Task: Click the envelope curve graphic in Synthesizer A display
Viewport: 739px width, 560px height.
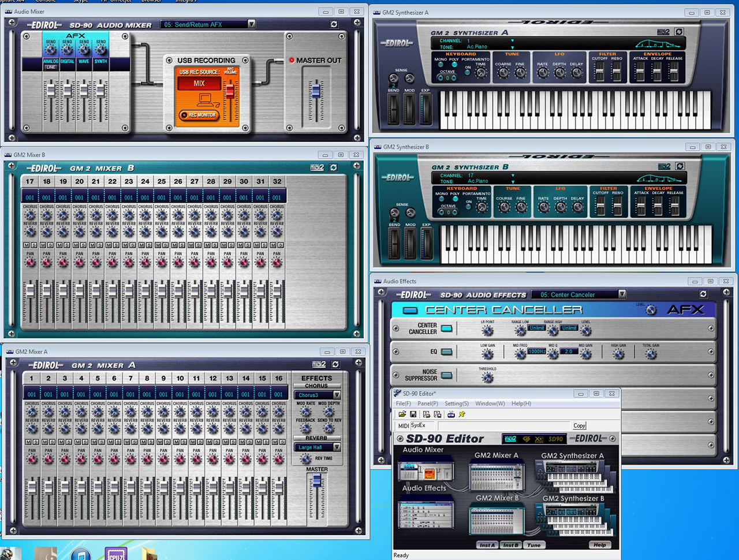Action: point(658,44)
